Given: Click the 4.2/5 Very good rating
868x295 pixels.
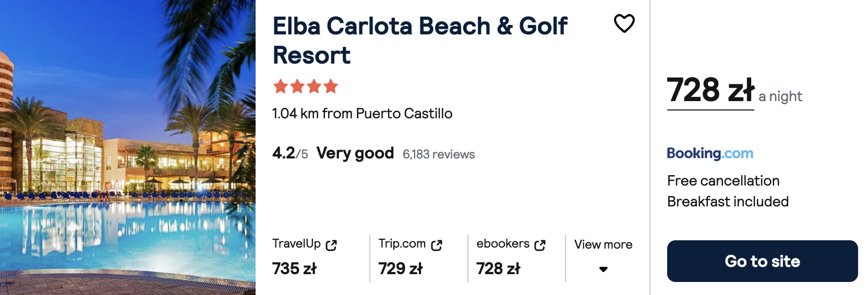Looking at the screenshot, I should 333,153.
